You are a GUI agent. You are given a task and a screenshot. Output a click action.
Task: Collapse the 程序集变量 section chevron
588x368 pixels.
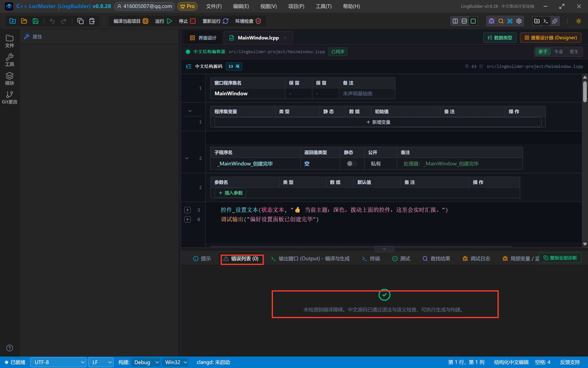[x=190, y=111]
